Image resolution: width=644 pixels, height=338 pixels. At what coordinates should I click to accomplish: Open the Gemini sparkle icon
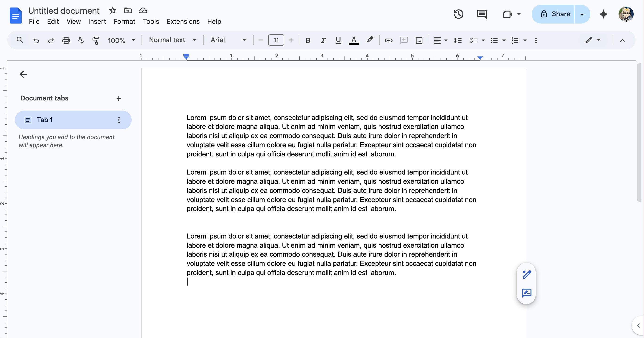(x=603, y=14)
